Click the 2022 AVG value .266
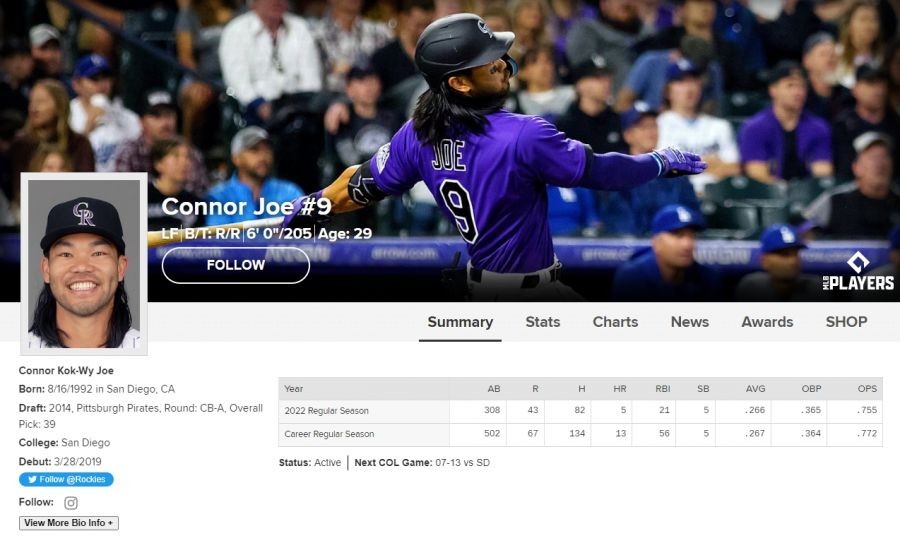This screenshot has height=543, width=900. [x=755, y=410]
